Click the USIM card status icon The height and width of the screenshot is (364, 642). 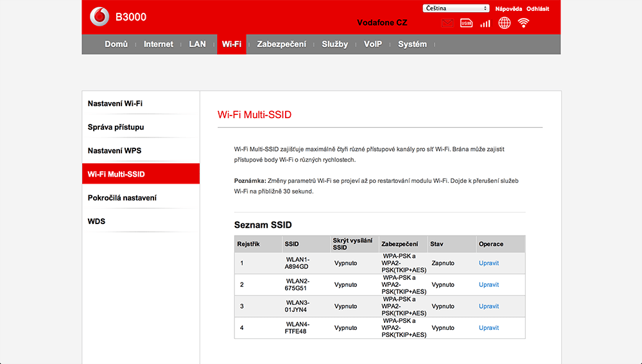pyautogui.click(x=466, y=23)
